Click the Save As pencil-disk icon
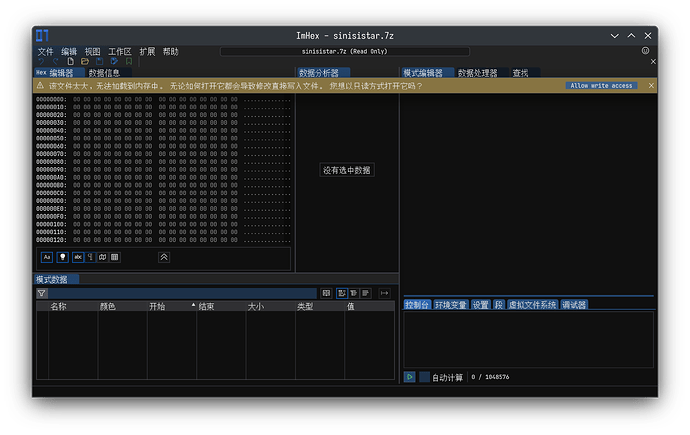 click(114, 62)
